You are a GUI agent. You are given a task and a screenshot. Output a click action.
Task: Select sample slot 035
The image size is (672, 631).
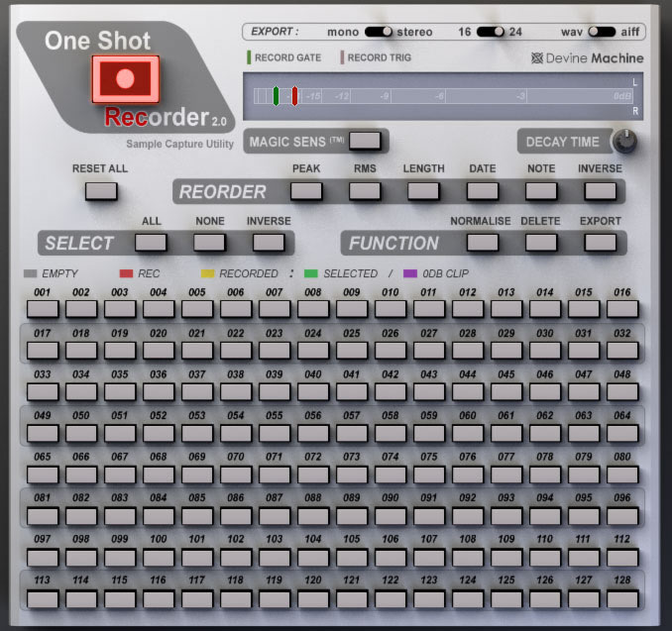click(120, 391)
